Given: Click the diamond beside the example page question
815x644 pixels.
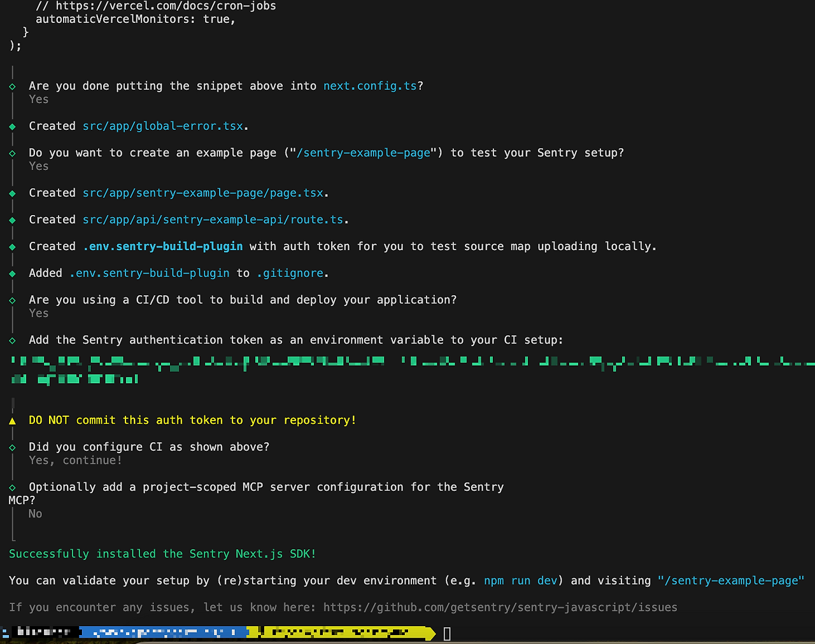Looking at the screenshot, I should (x=12, y=153).
